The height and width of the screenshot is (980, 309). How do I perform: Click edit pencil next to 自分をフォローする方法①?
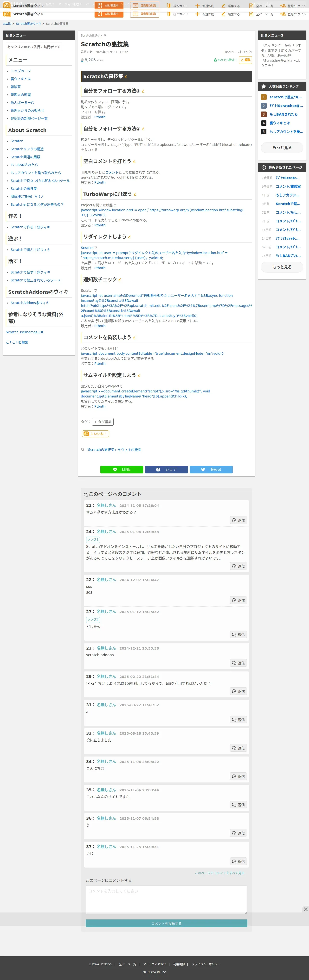143,91
